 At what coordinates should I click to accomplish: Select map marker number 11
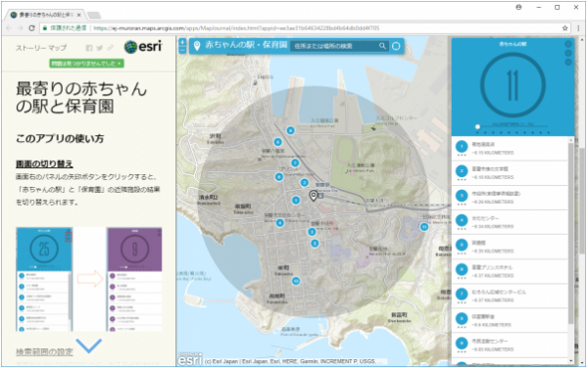pyautogui.click(x=424, y=227)
